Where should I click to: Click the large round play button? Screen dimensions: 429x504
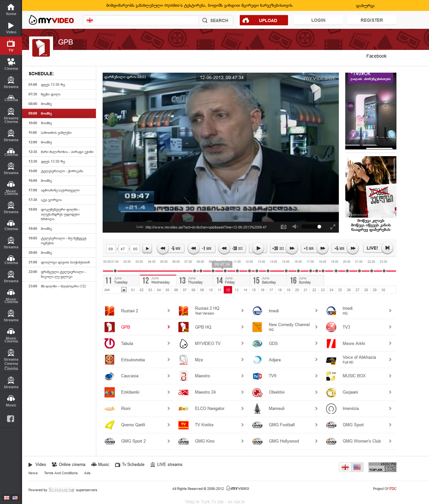coord(258,248)
